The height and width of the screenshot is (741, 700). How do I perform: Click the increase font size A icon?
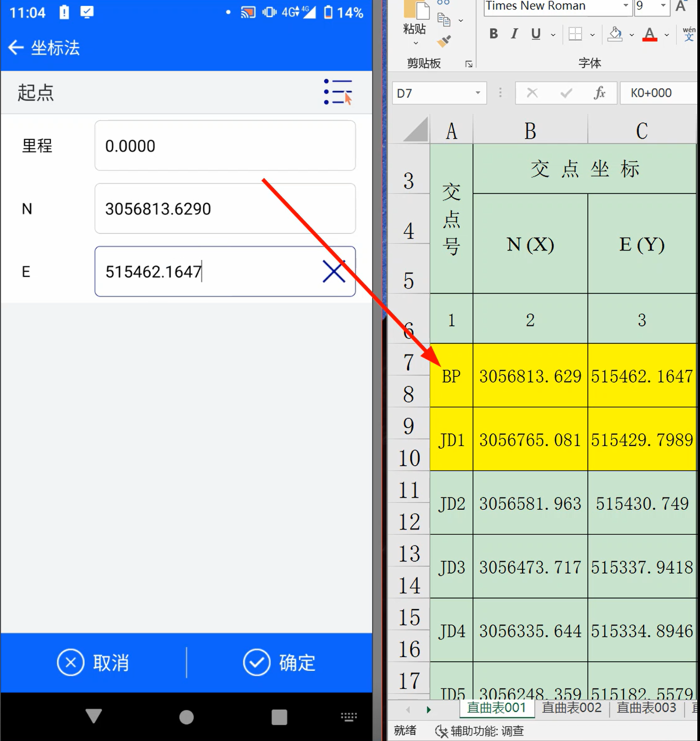(680, 6)
